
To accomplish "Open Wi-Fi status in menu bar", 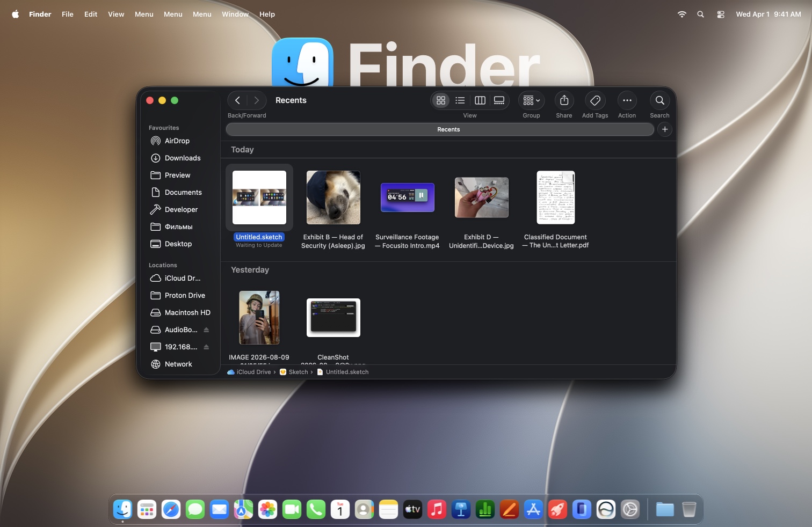I will point(682,14).
